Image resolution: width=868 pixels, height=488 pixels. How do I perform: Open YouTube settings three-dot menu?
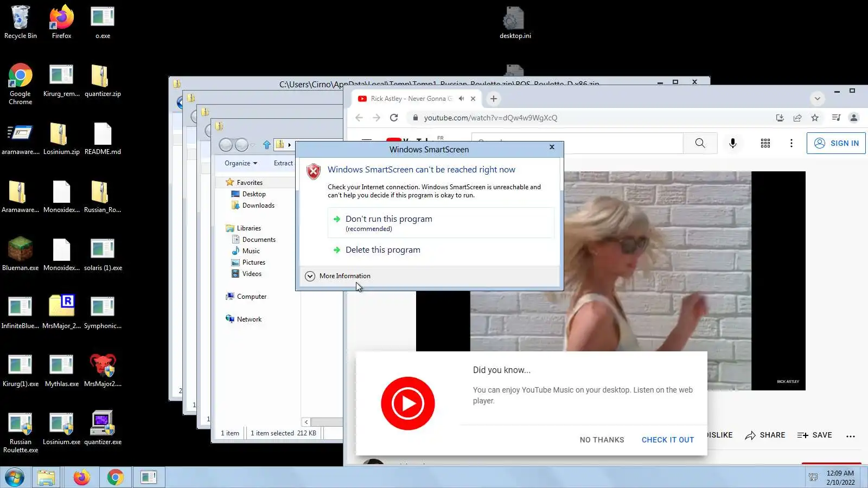(x=792, y=143)
